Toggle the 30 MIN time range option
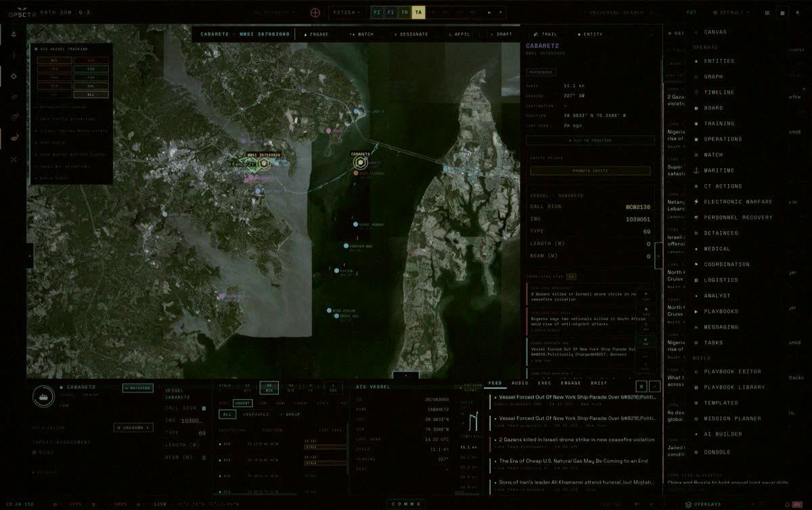This screenshot has height=510, width=812. point(268,388)
